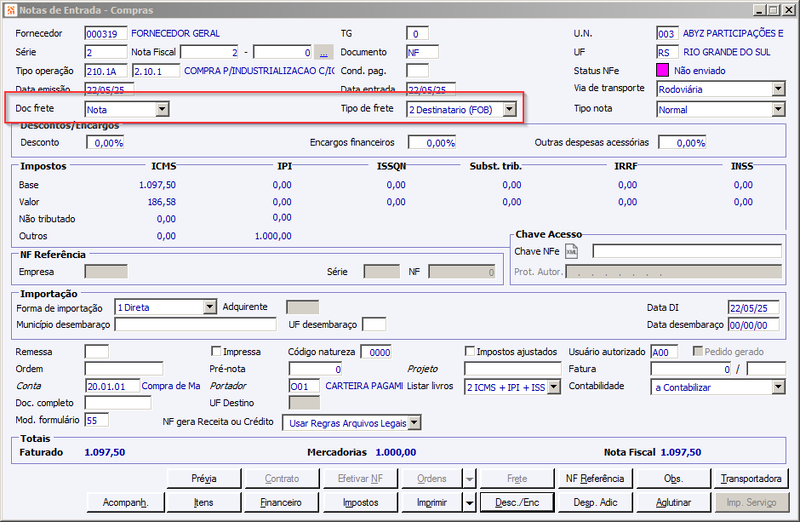The image size is (800, 522).
Task: Click the application icon in title bar
Action: [x=10, y=10]
